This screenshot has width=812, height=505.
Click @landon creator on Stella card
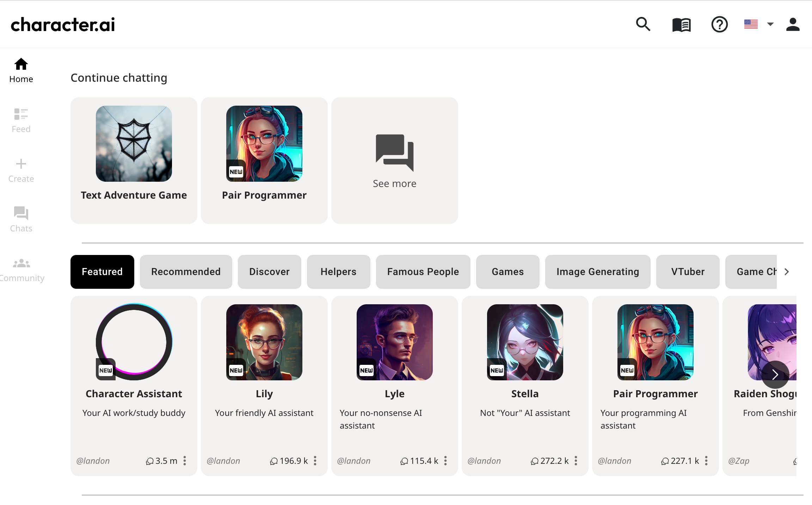pyautogui.click(x=484, y=461)
